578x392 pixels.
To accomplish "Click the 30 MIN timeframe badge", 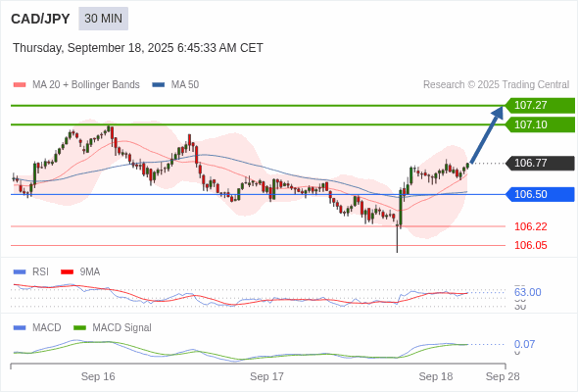I will click(103, 19).
